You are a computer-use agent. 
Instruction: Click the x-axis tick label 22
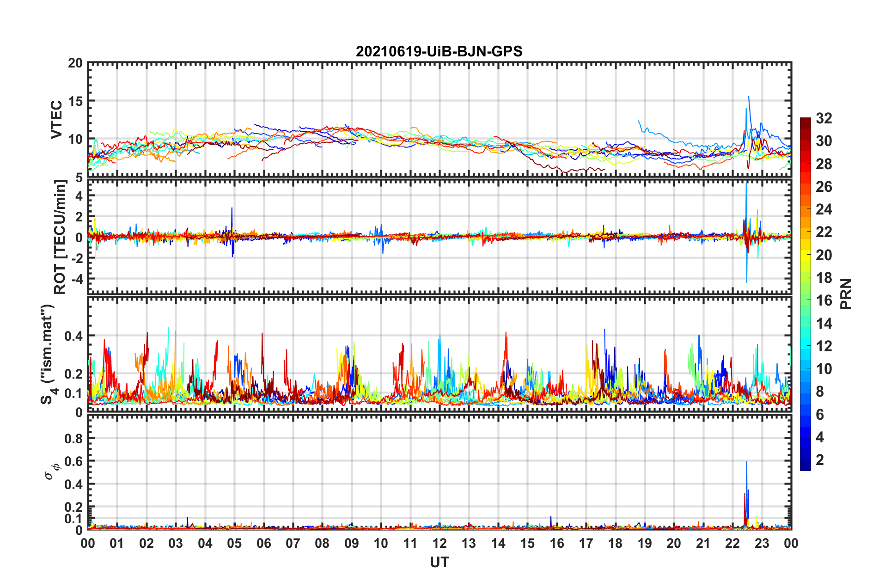click(732, 543)
